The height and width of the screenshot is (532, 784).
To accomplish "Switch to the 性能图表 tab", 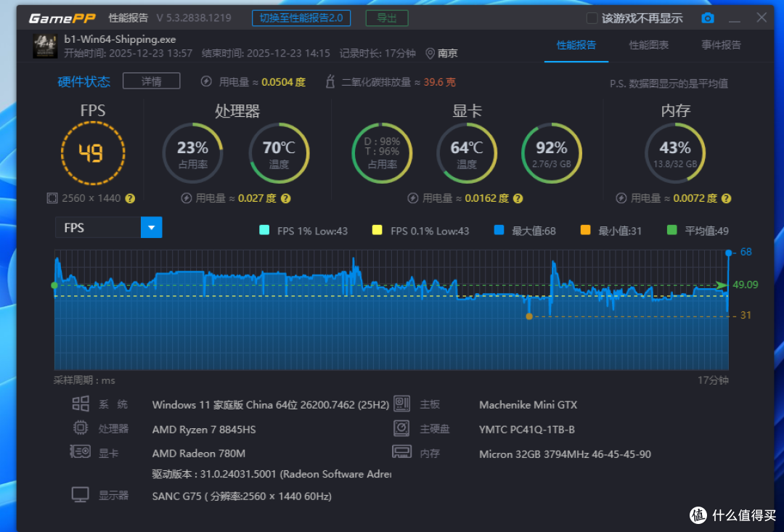I will (648, 45).
